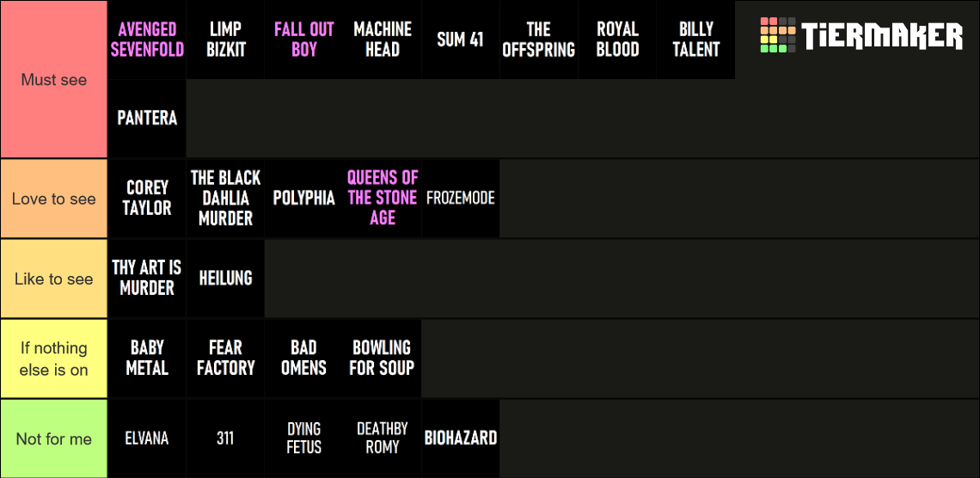980x478 pixels.
Task: Select the If nothing else is on label
Action: [x=54, y=358]
